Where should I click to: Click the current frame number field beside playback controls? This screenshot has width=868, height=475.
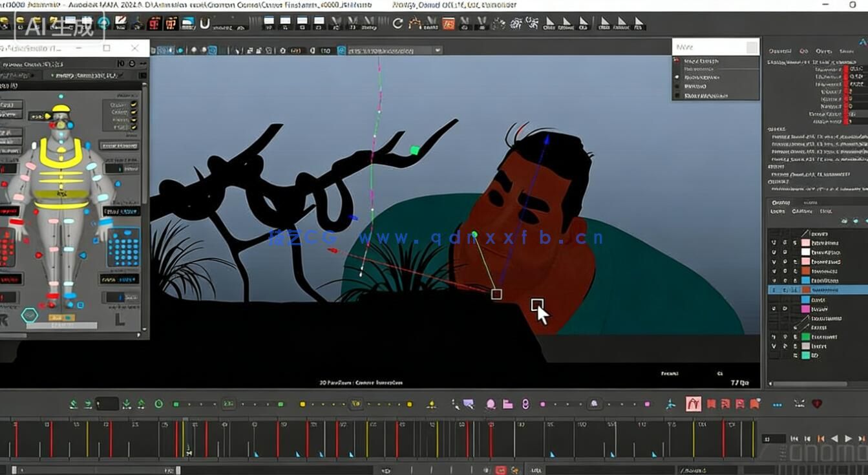point(772,439)
